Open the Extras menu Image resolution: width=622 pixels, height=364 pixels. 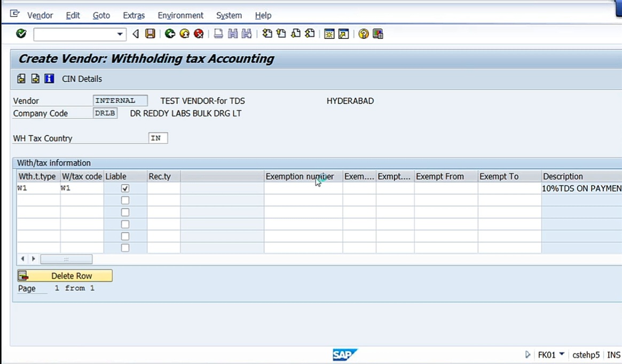coord(133,15)
